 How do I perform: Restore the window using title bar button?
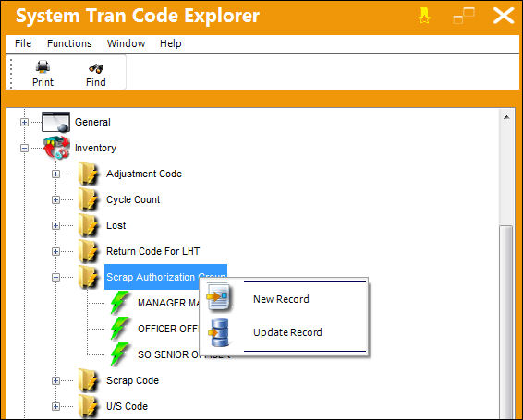(x=464, y=16)
